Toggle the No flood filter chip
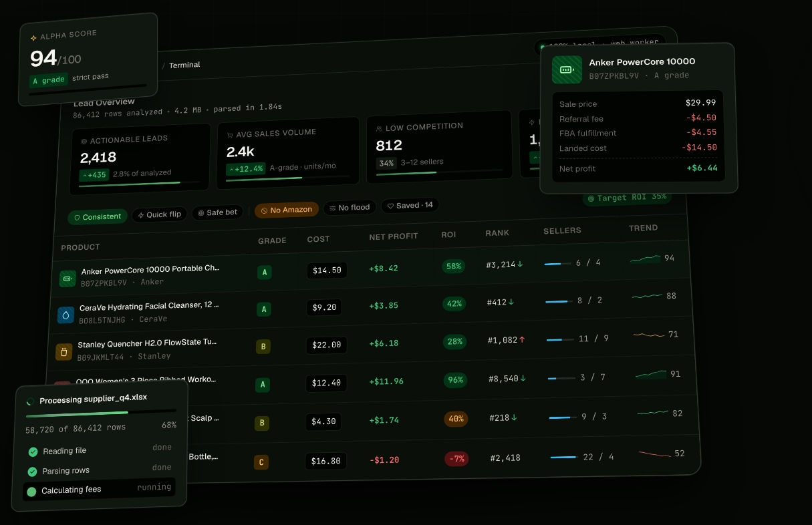 click(350, 208)
